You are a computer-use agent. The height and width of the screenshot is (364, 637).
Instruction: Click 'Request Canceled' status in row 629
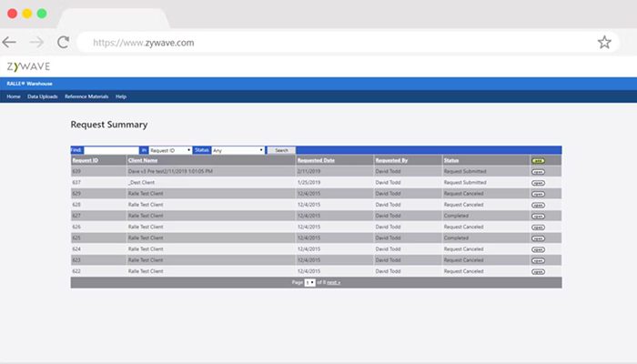coord(463,194)
